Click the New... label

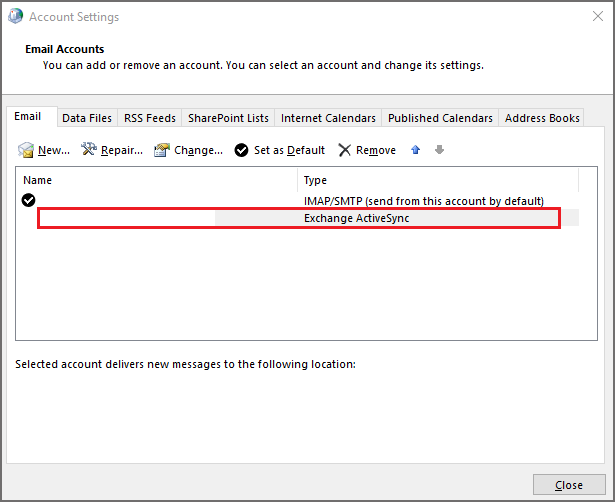tap(54, 150)
